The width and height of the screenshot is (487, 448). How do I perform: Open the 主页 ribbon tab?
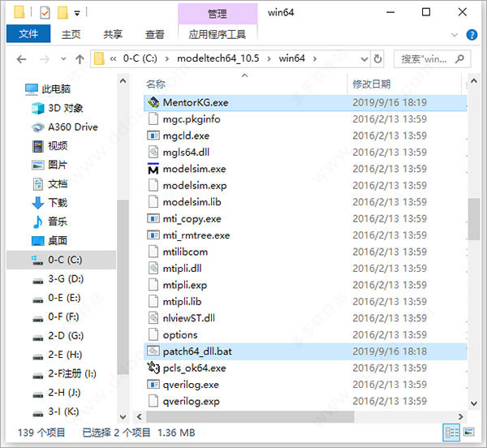(x=71, y=34)
